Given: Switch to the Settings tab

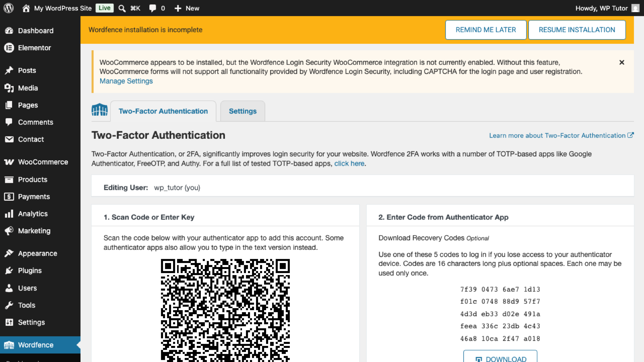Looking at the screenshot, I should point(243,111).
